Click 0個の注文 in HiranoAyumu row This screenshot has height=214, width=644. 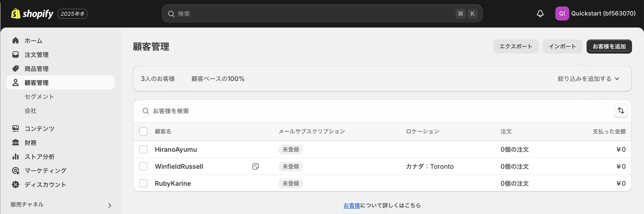click(515, 149)
